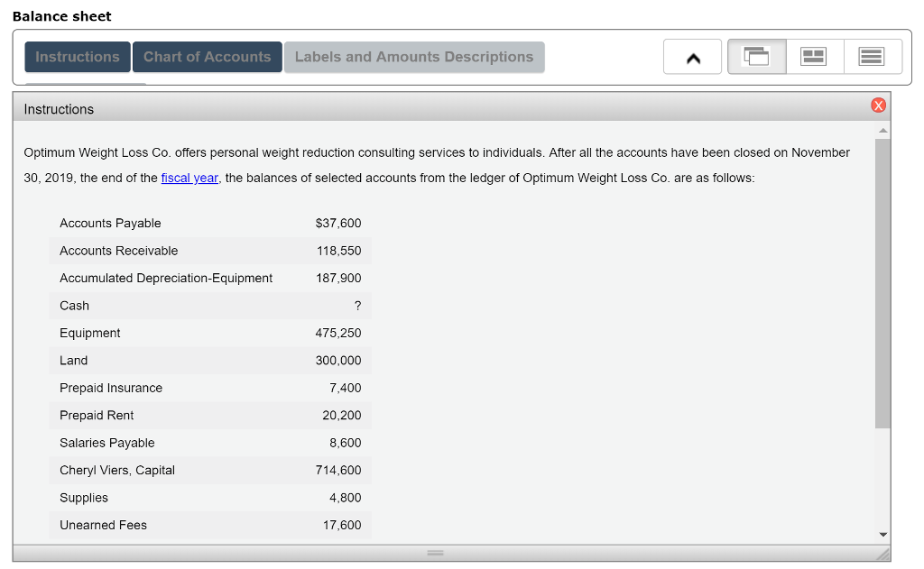This screenshot has height=569, width=924.
Task: Click the $37,600 amount
Action: click(338, 224)
